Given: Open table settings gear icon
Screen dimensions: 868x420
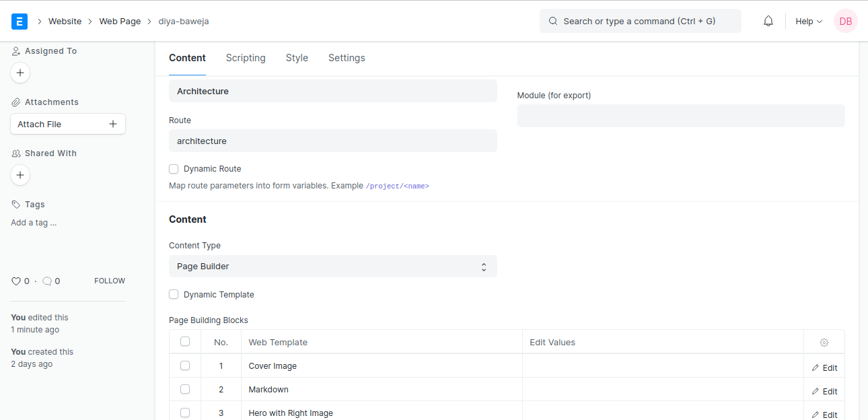Looking at the screenshot, I should click(x=824, y=343).
